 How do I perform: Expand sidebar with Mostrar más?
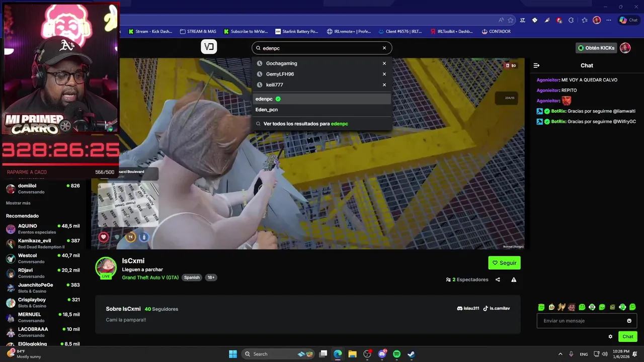[x=18, y=203]
